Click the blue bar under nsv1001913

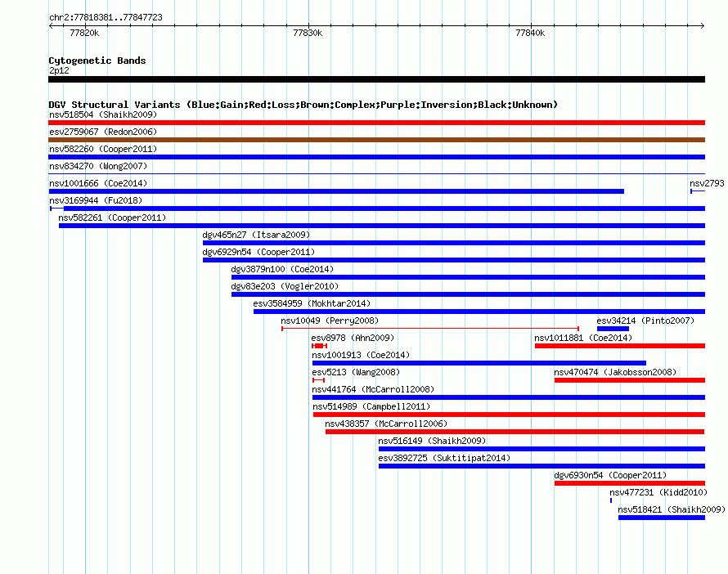point(479,363)
